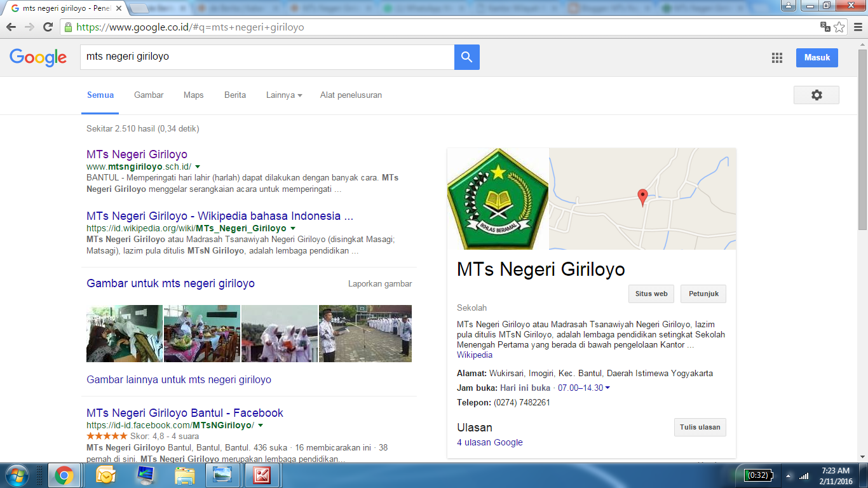Click the map preview in knowledge panel
Image resolution: width=868 pixels, height=488 pixels.
coord(642,199)
